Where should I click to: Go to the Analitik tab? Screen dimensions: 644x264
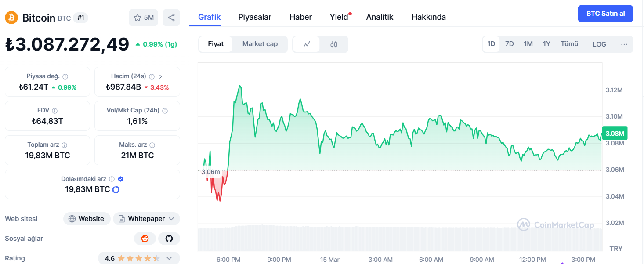(x=380, y=17)
